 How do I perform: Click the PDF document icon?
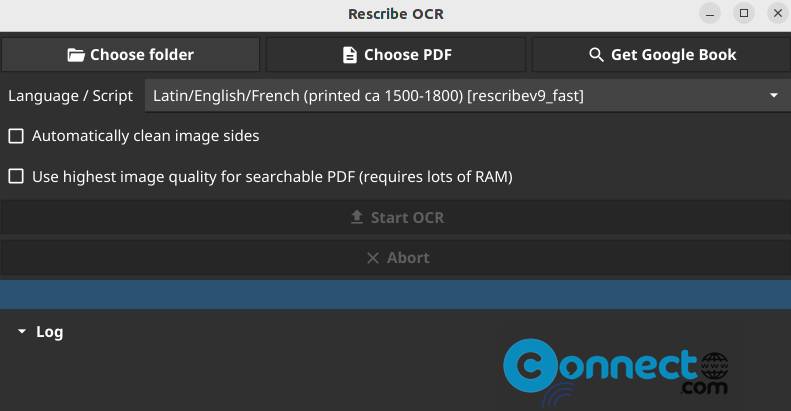coord(350,55)
